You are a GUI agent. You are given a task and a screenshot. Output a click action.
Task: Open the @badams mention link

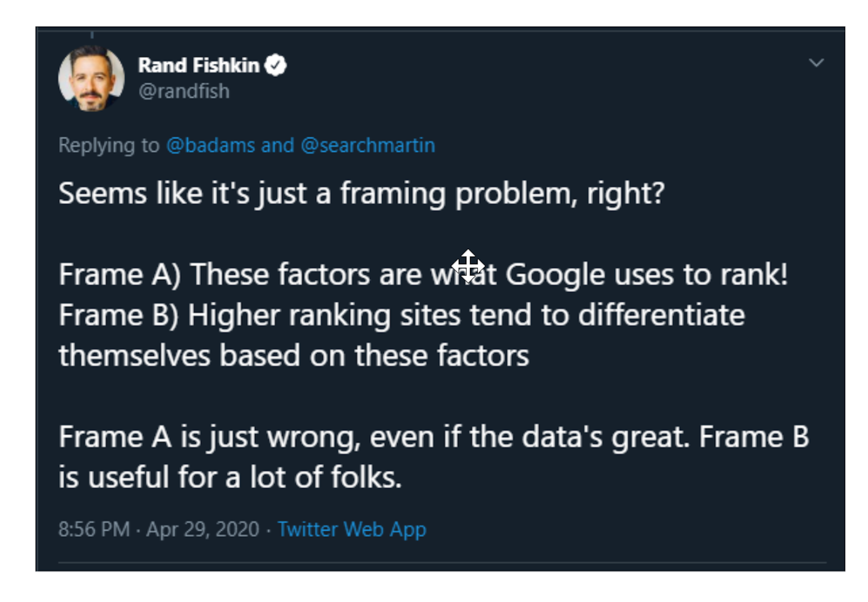pos(210,145)
